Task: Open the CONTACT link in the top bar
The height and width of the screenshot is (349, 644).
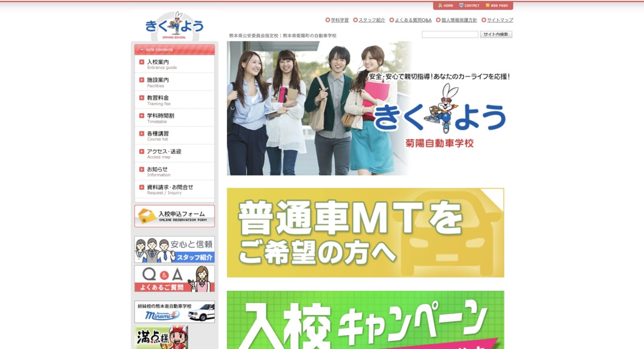Action: 469,6
